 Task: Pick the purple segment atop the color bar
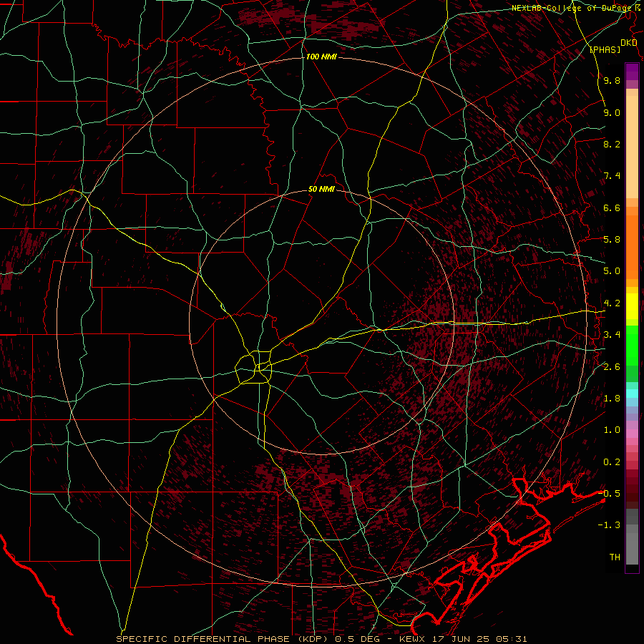click(x=632, y=72)
